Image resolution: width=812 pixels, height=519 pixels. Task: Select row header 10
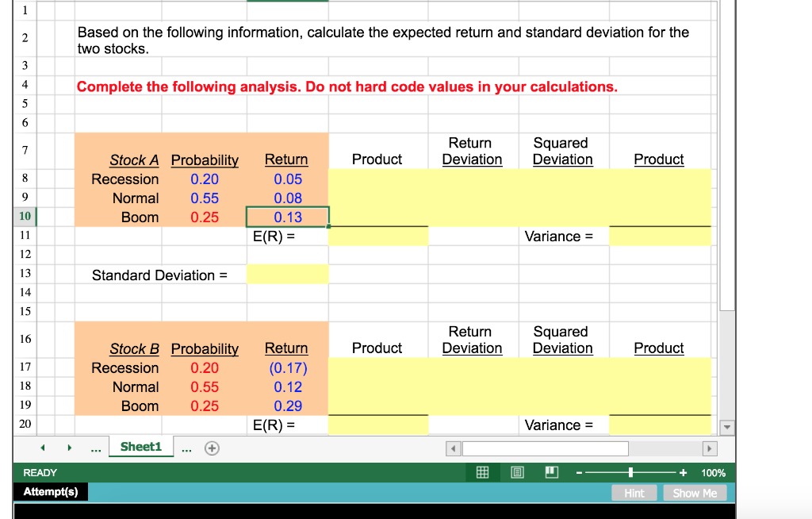(x=25, y=216)
